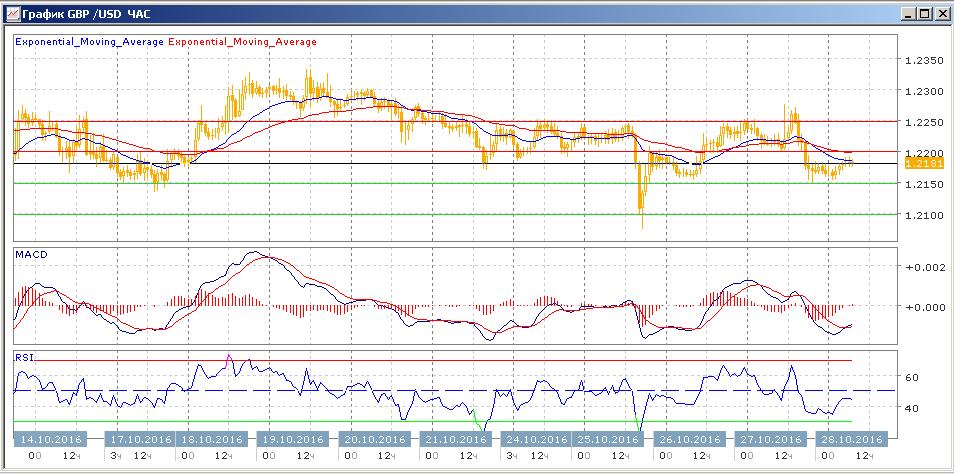Select the 25.10.2016 date marker

(x=608, y=439)
